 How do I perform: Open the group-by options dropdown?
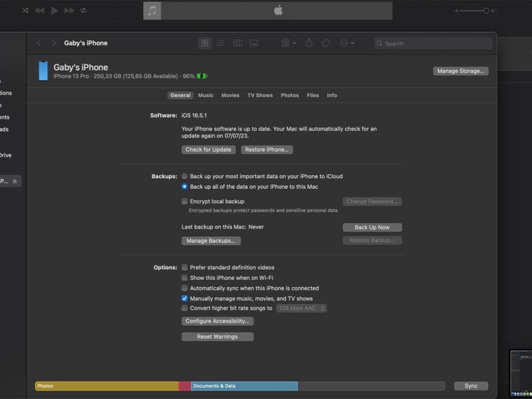(289, 43)
